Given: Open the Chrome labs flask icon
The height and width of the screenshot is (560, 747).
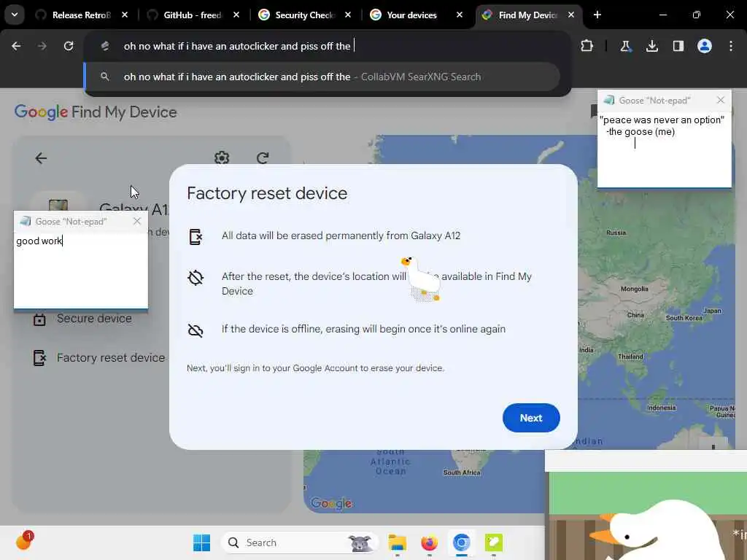Looking at the screenshot, I should (625, 46).
